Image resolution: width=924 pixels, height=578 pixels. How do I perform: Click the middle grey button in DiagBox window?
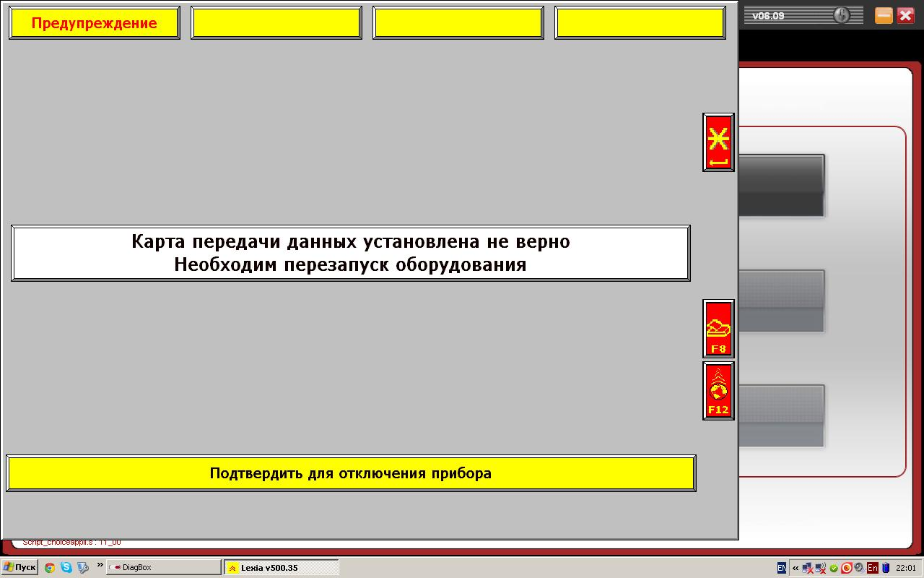point(781,301)
